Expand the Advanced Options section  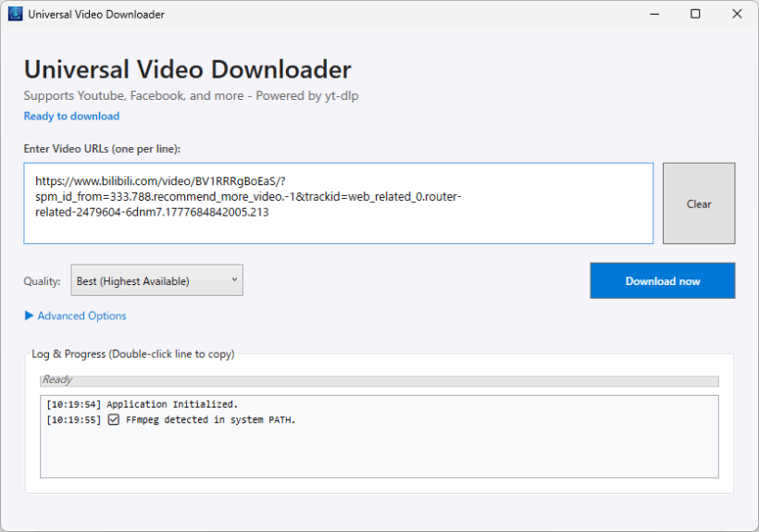[x=75, y=315]
